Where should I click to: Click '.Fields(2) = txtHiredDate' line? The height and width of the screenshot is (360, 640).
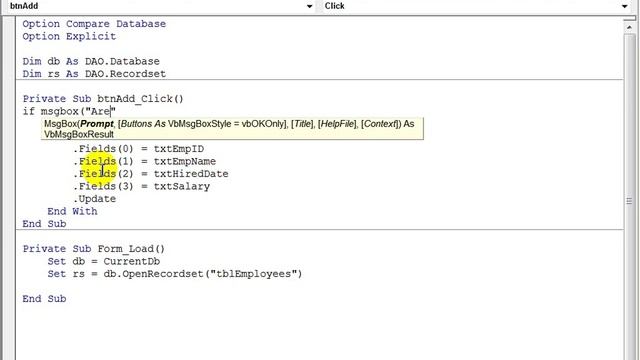[151, 174]
